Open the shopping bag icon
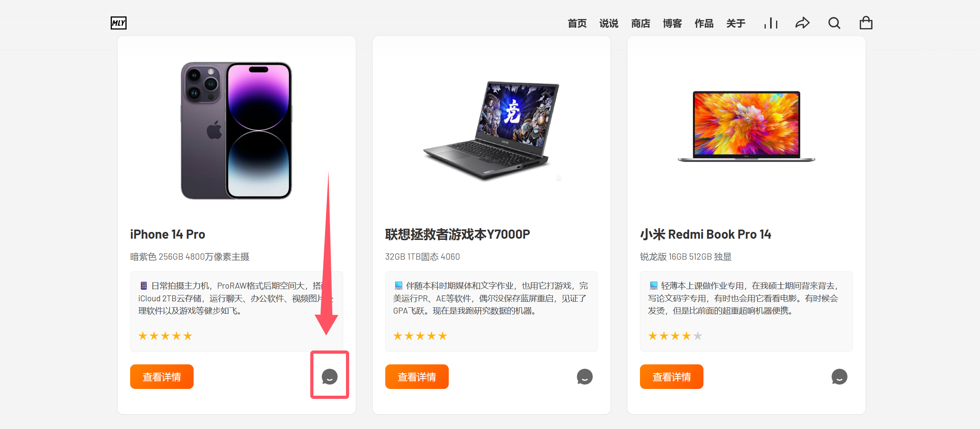 (866, 23)
